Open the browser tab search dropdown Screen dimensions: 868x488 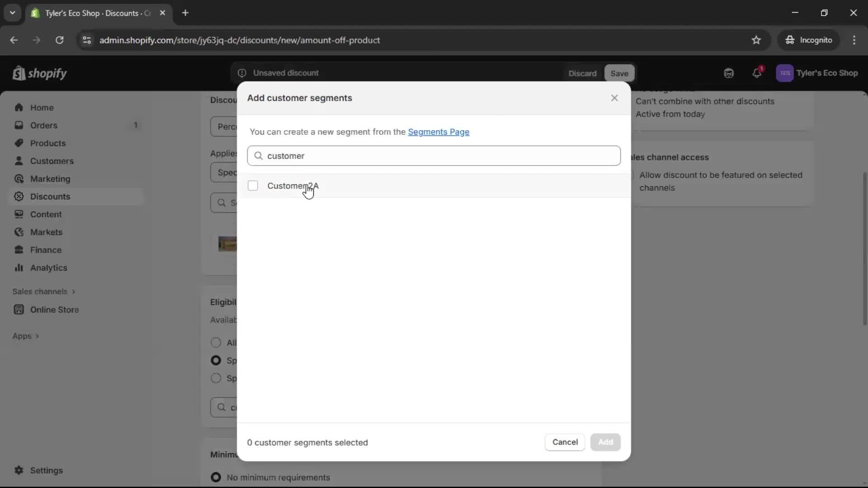[12, 13]
